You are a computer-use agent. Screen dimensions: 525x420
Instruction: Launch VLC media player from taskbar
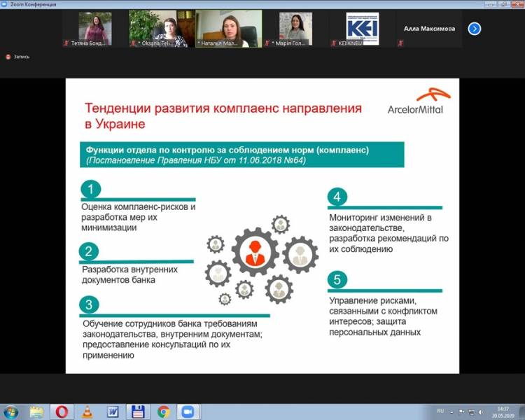[87, 411]
